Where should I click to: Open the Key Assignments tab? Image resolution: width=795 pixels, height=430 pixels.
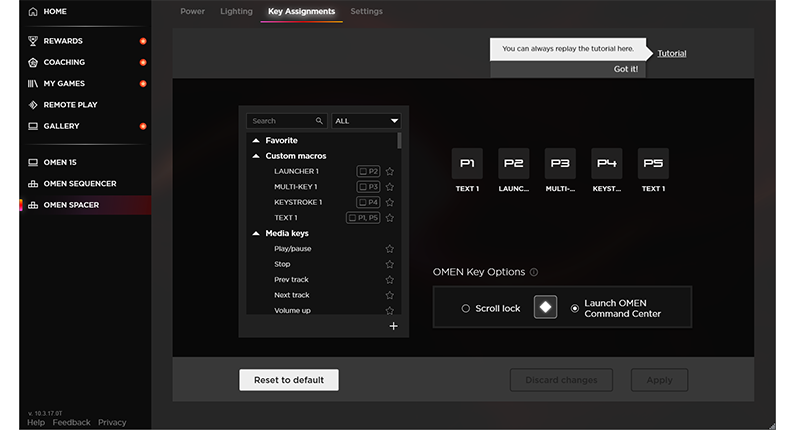tap(302, 11)
